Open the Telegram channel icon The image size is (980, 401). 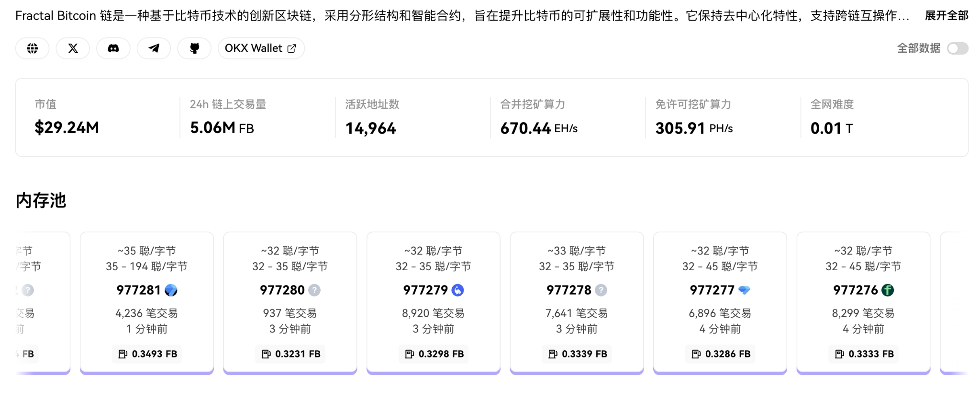pos(154,48)
